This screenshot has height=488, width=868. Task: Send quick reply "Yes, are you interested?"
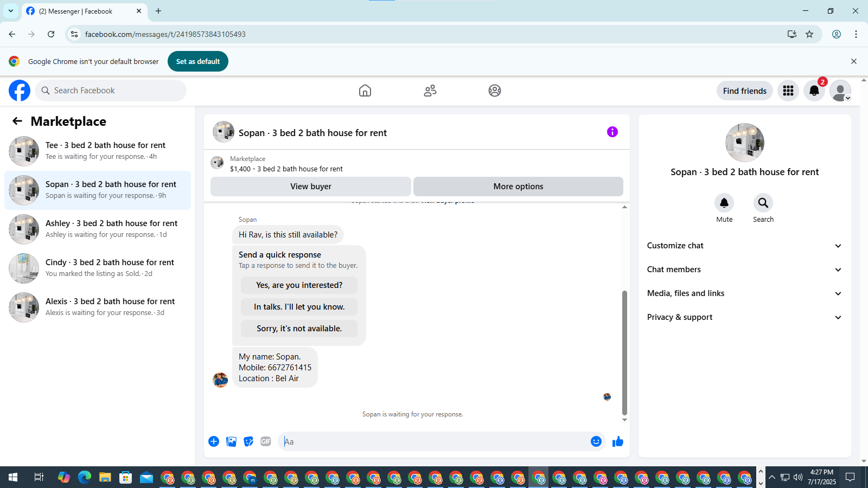coord(299,285)
